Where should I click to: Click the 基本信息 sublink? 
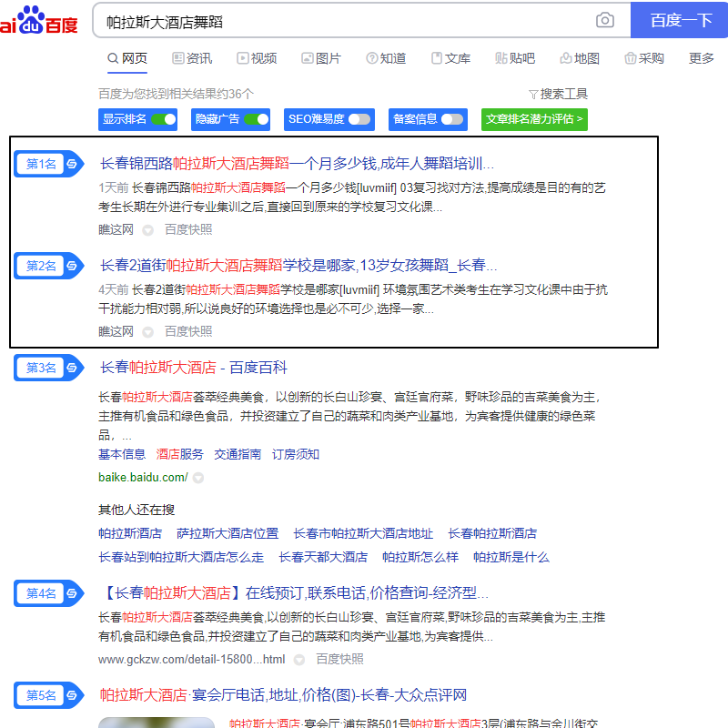(x=122, y=454)
